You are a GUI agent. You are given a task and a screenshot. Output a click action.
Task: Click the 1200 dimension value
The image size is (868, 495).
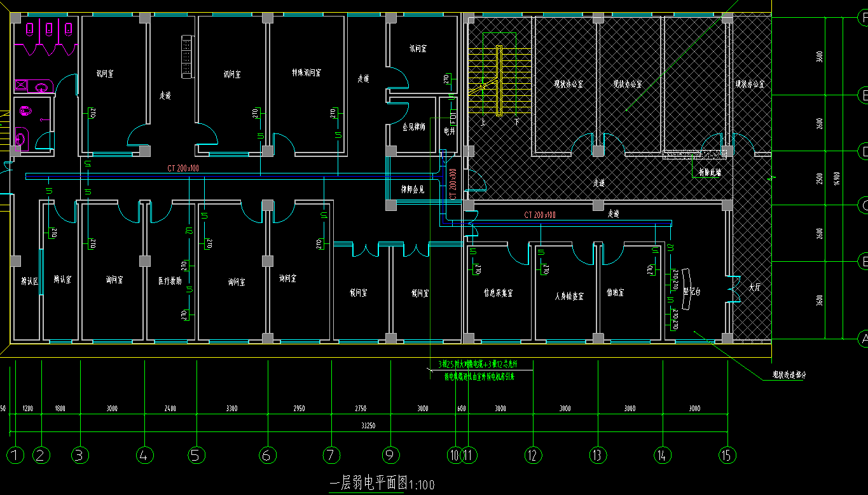[x=28, y=408]
